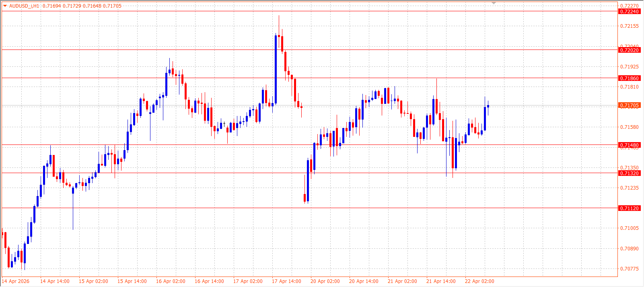
Task: Click the 17 Apr 14:00 time label
Action: [x=286, y=281]
